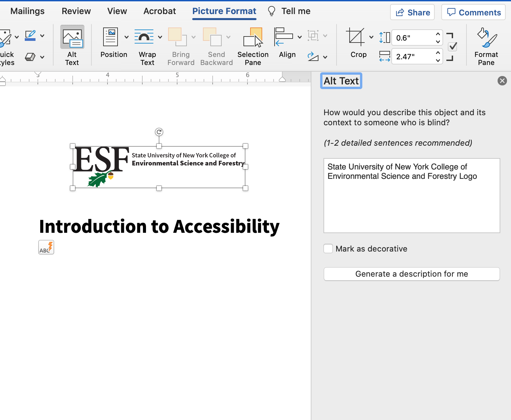
Task: Increase the width value with up arrow
Action: coord(438,53)
